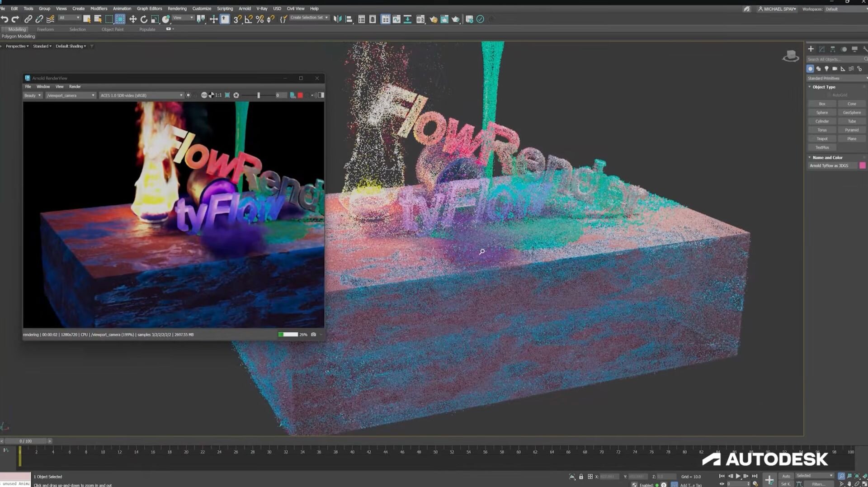The height and width of the screenshot is (487, 868).
Task: Click the Undo arrow icon
Action: [5, 19]
